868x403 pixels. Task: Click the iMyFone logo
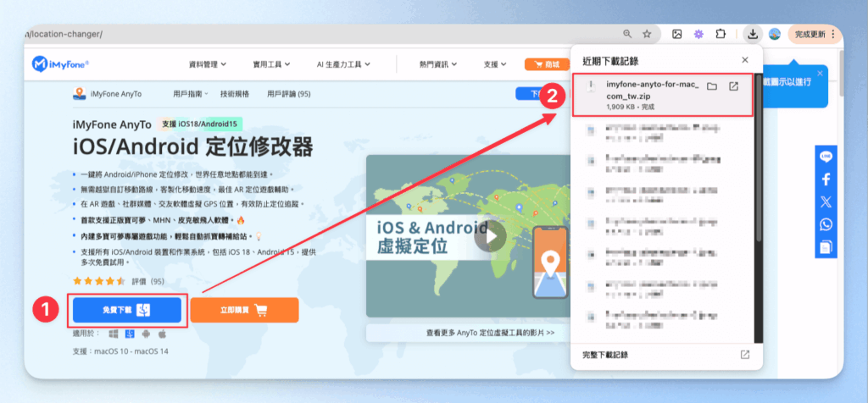(x=60, y=64)
